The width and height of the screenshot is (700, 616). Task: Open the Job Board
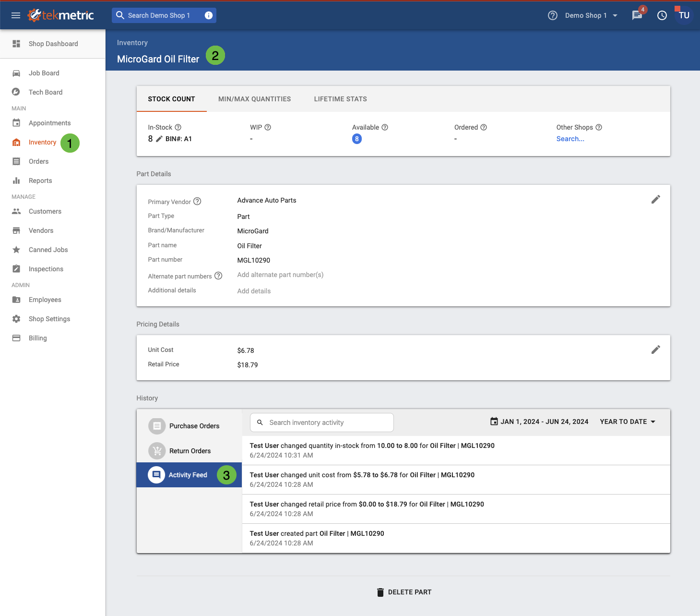pos(53,73)
